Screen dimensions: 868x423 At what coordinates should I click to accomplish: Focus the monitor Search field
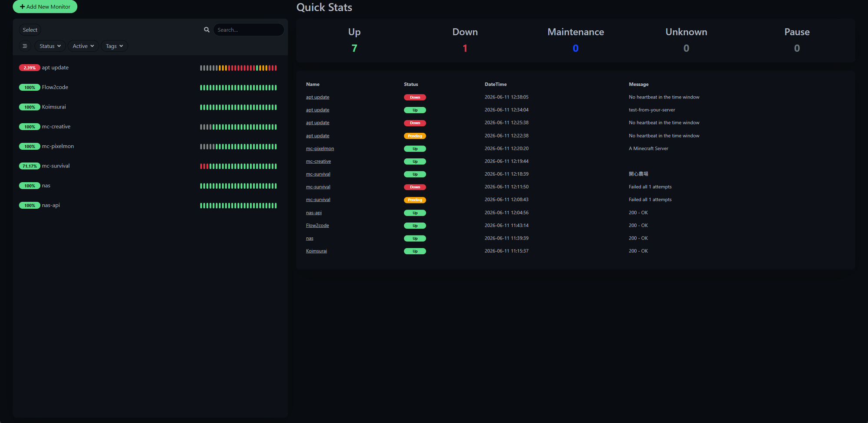(248, 30)
